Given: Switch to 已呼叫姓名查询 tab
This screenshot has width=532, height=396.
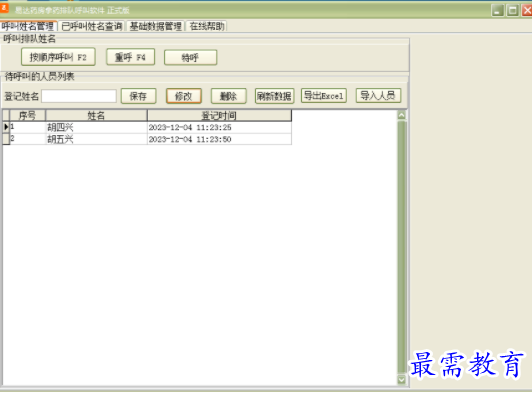Looking at the screenshot, I should point(92,26).
